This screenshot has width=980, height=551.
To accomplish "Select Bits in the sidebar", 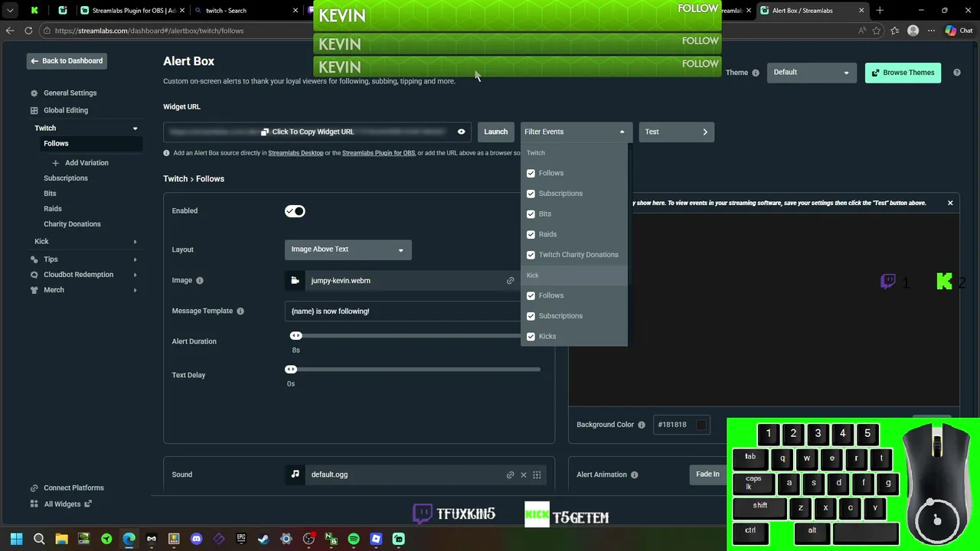I will 50,194.
